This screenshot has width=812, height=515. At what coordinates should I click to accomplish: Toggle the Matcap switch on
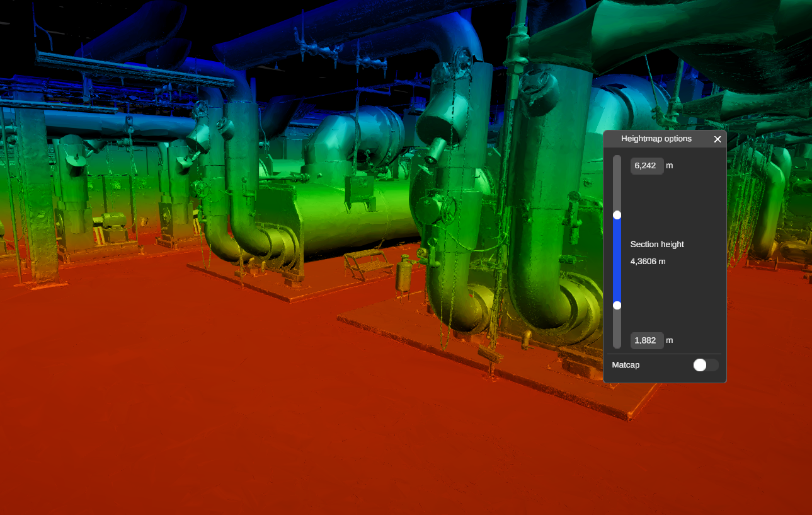click(x=705, y=365)
